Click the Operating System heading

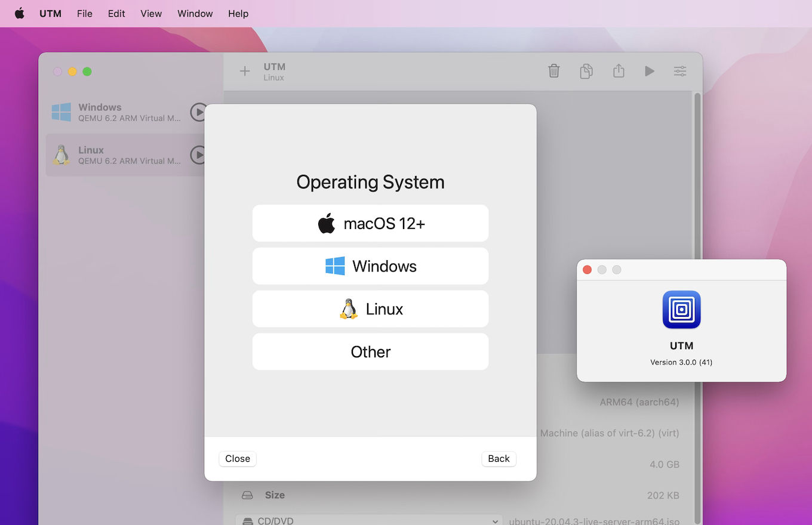click(370, 182)
